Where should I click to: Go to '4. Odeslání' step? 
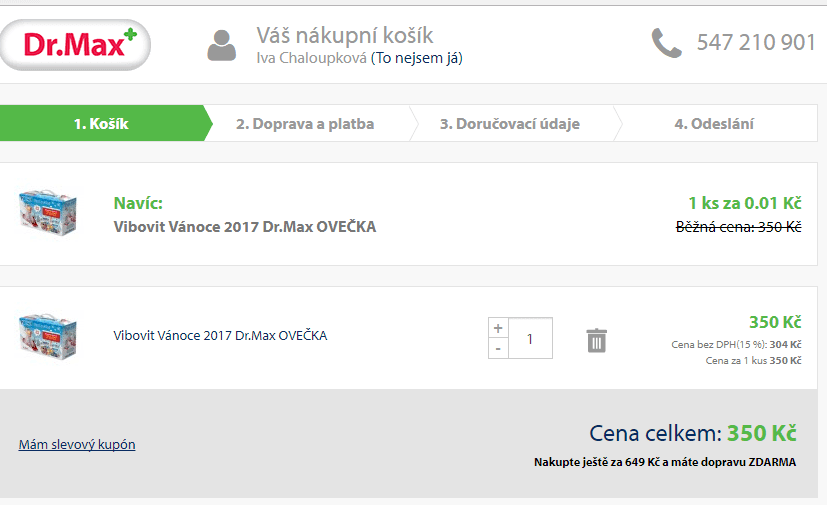[714, 123]
